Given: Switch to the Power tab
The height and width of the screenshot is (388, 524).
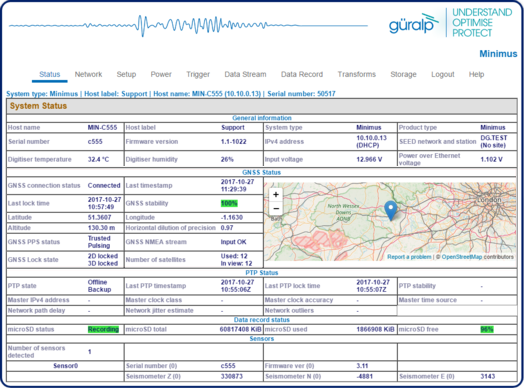Looking at the screenshot, I should [x=161, y=74].
